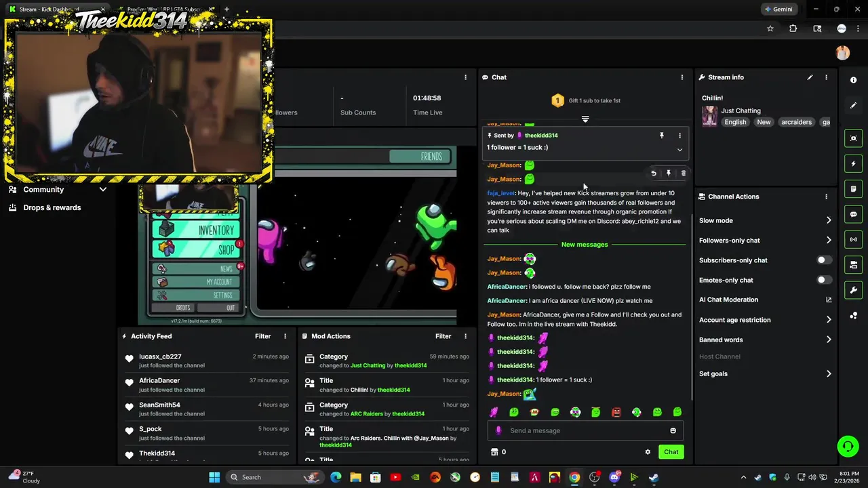Expand Banned words settings
868x488 pixels.
tap(828, 340)
